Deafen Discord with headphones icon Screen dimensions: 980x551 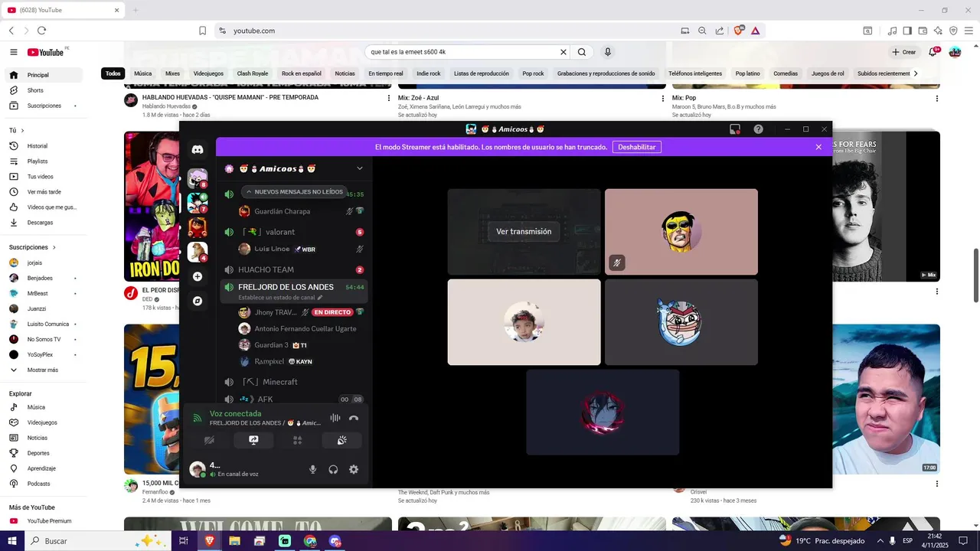333,469
